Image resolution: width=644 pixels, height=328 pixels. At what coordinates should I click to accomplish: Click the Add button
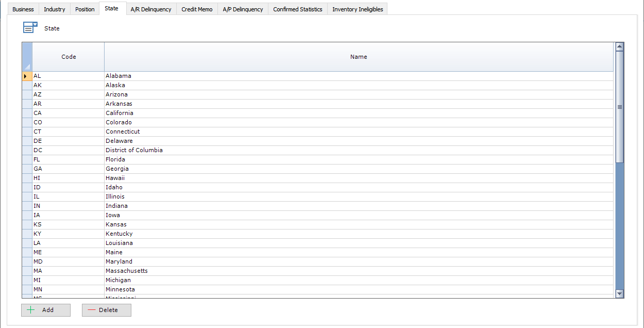click(46, 310)
